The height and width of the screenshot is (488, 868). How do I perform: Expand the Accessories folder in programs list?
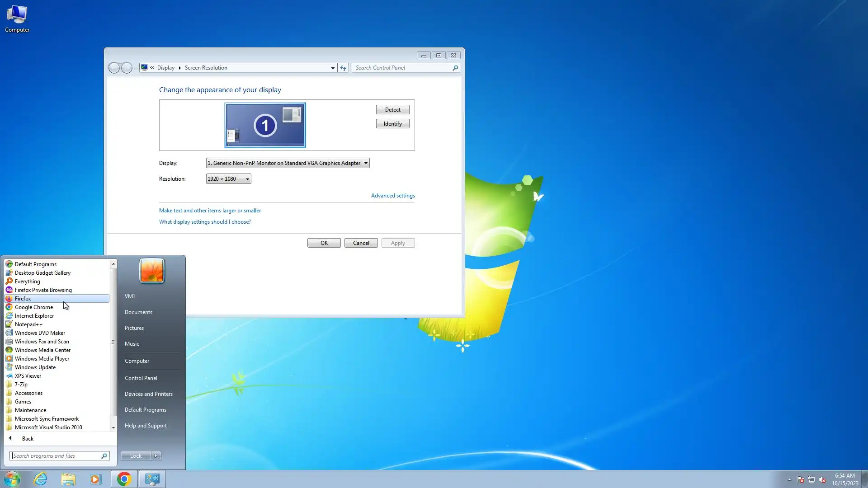[28, 393]
